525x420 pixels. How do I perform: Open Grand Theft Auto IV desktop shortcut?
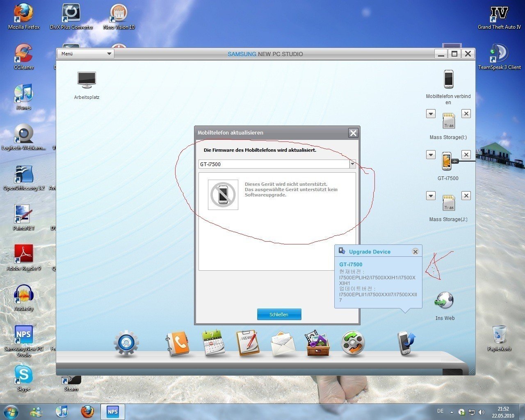click(x=499, y=17)
